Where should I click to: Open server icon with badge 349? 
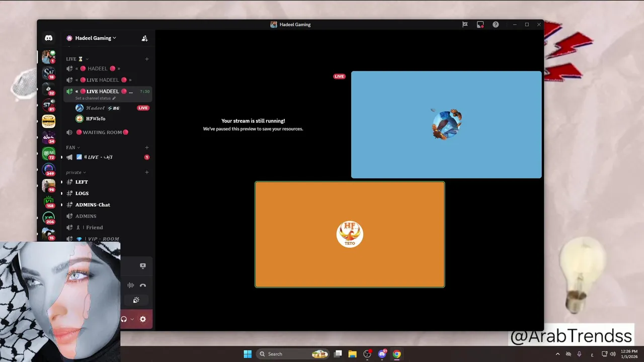tap(48, 169)
